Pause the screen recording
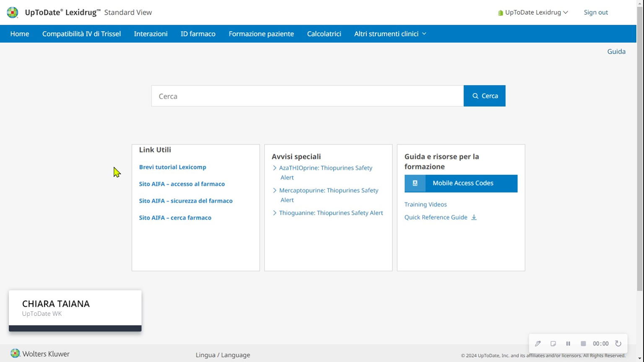This screenshot has height=362, width=644. click(x=568, y=344)
